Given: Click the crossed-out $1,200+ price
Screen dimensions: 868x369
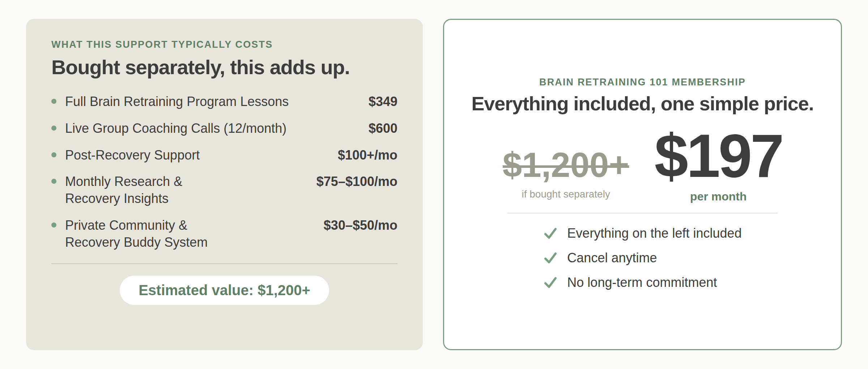Looking at the screenshot, I should tap(566, 165).
